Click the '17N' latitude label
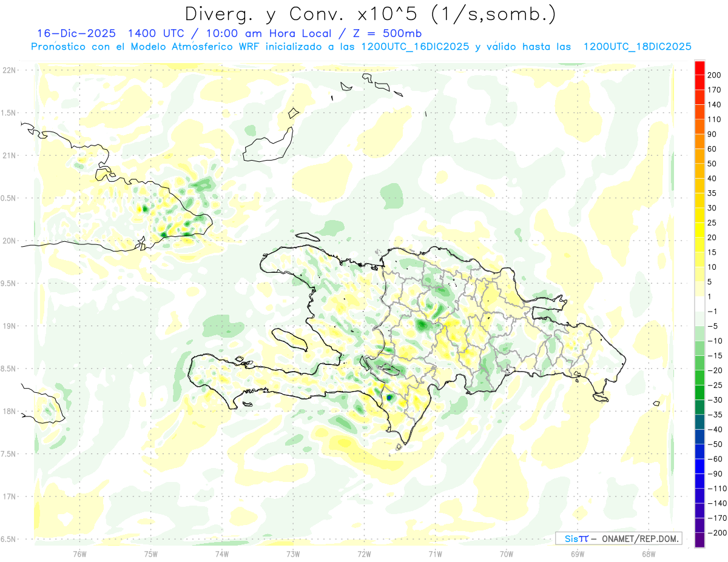The height and width of the screenshot is (562, 728). pos(9,497)
